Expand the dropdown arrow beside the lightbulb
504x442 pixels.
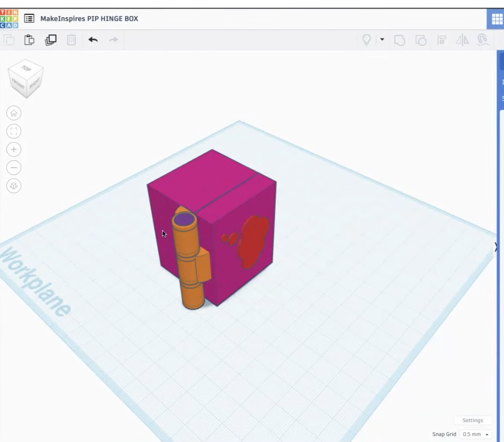point(382,40)
